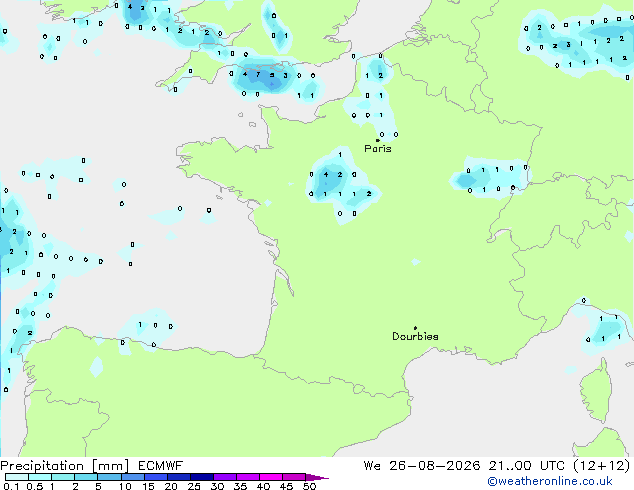Click the legend label '0.1'
Screen dimensions: 634x490
pyautogui.click(x=11, y=486)
